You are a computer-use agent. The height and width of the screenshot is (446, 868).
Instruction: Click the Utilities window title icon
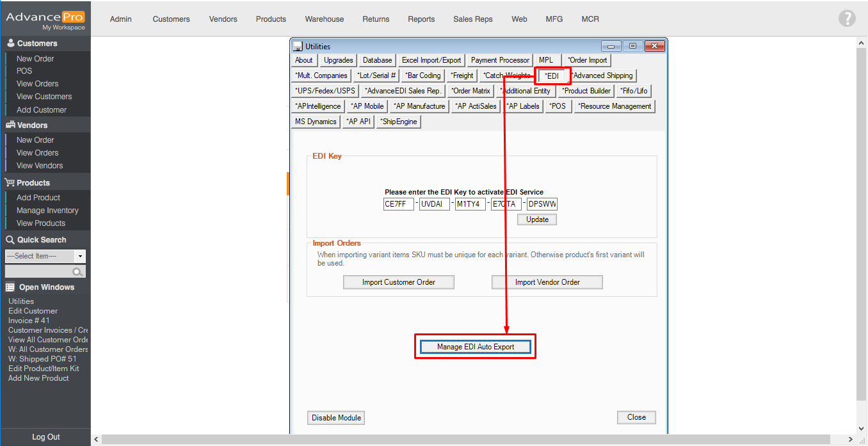coord(297,47)
